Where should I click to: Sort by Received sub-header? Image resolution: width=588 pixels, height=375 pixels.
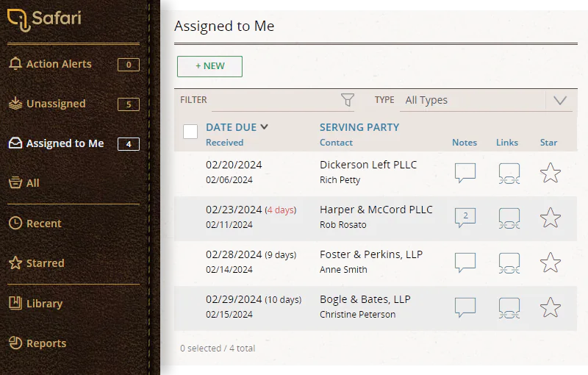pos(225,143)
